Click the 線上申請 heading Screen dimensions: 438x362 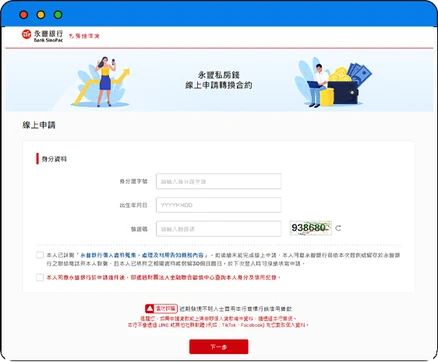click(x=39, y=125)
